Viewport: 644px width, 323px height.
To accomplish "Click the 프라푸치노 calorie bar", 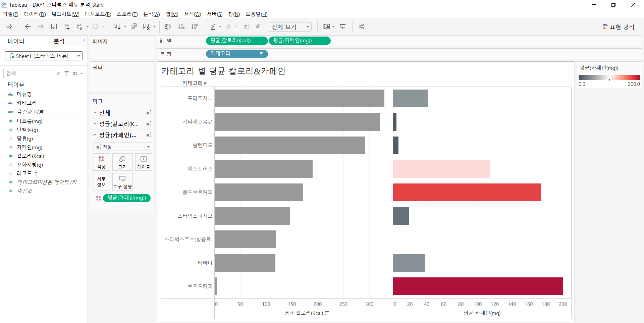I will coord(300,98).
